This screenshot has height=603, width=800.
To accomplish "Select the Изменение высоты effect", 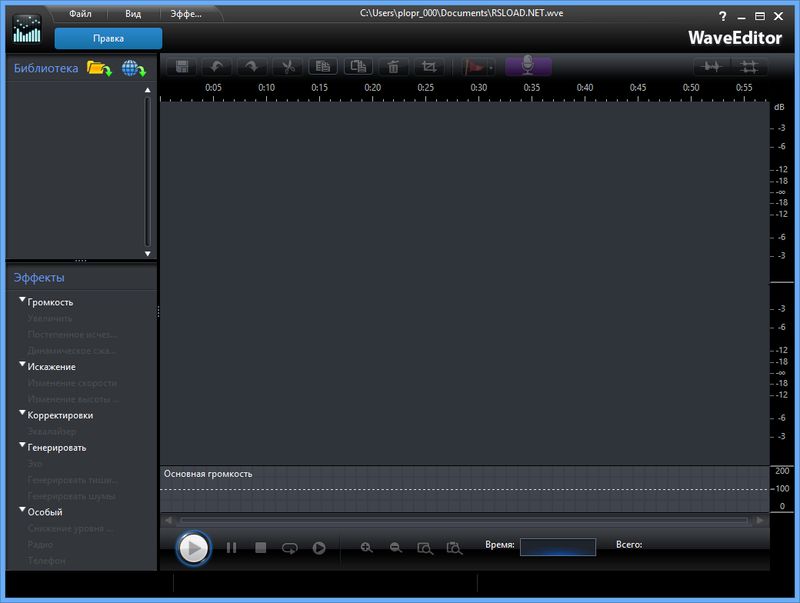I will [73, 399].
